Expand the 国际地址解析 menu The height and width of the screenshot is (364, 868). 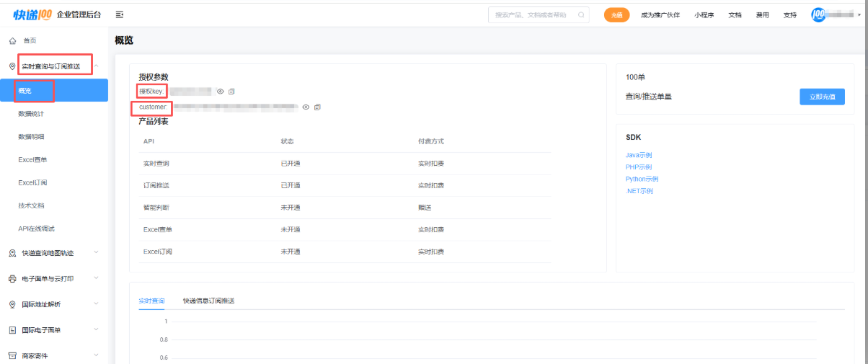97,304
